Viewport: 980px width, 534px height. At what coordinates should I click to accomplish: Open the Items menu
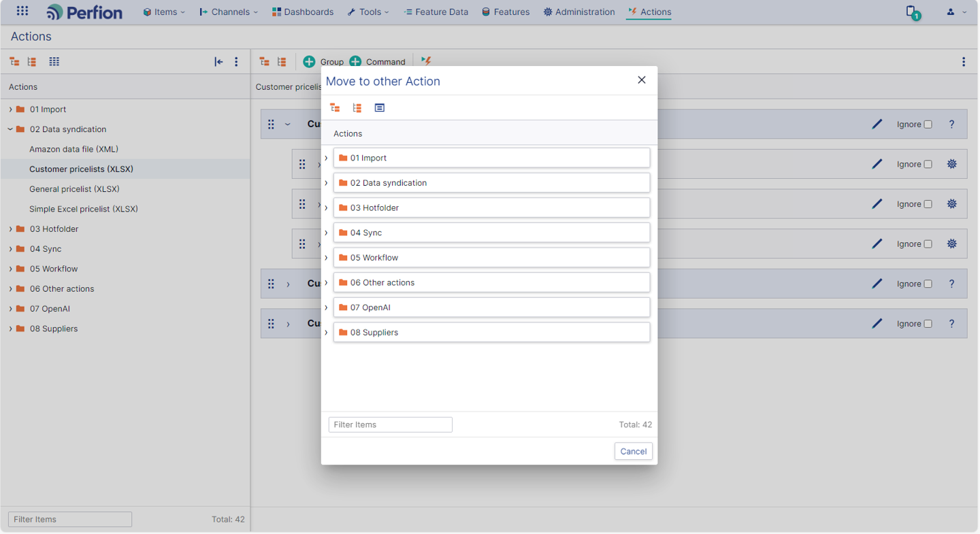coord(164,12)
